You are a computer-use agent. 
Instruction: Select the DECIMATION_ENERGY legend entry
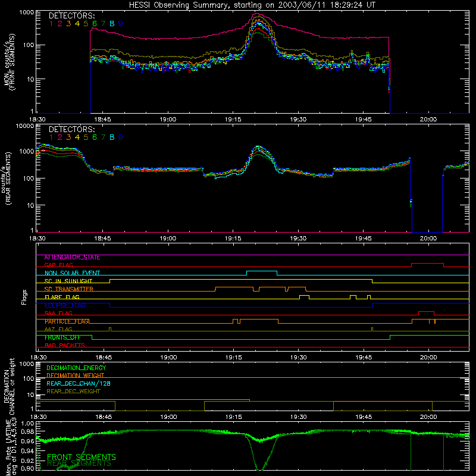pos(76,368)
